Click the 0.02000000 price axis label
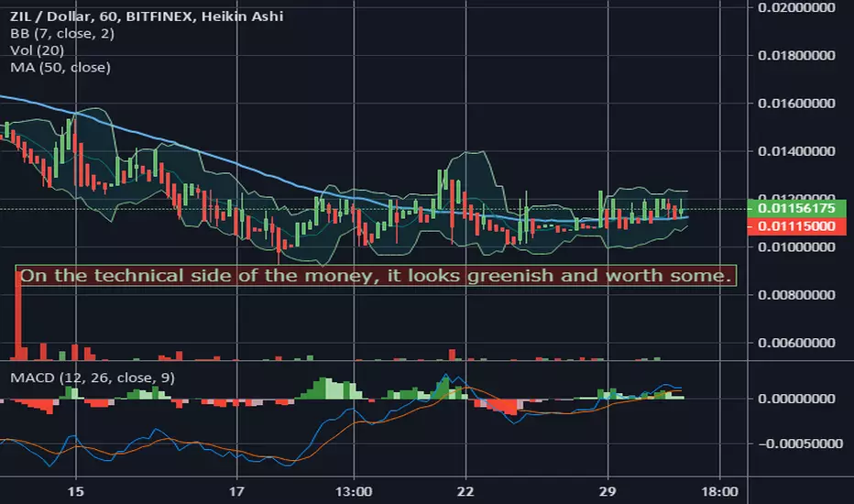Image resolution: width=854 pixels, height=504 pixels. tap(796, 7)
